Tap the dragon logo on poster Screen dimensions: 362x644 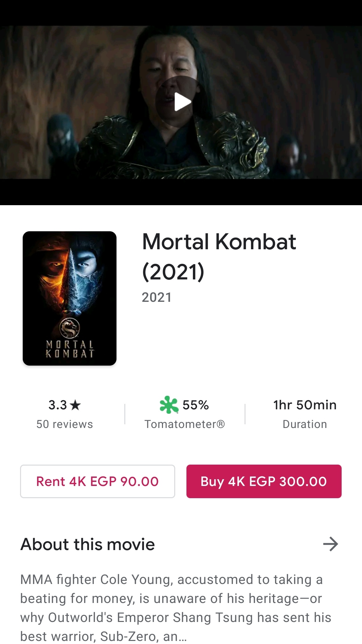pyautogui.click(x=70, y=328)
